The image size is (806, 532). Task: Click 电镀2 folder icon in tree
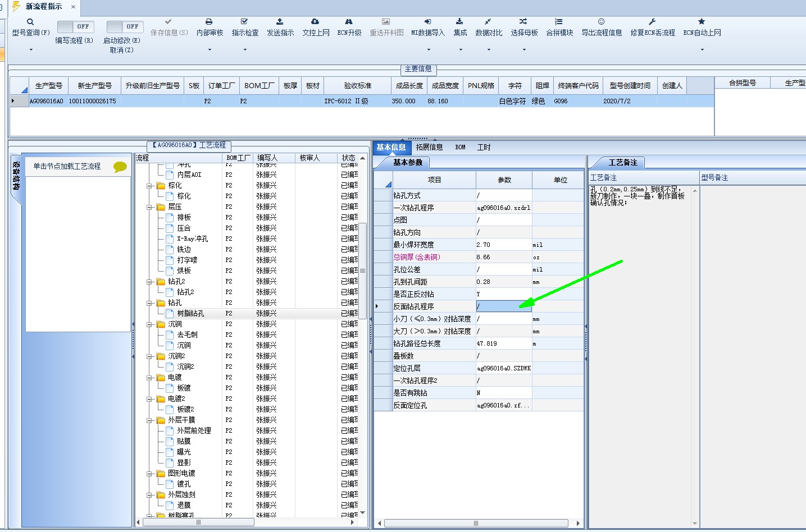pos(161,398)
